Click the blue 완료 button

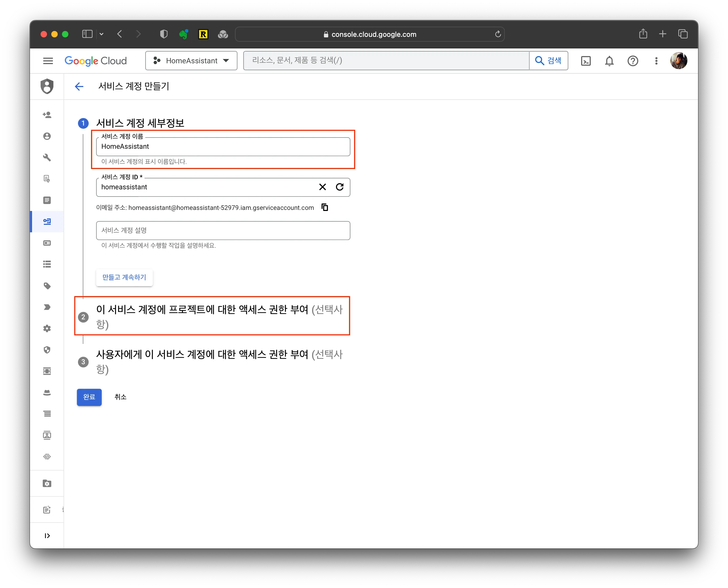click(x=89, y=397)
